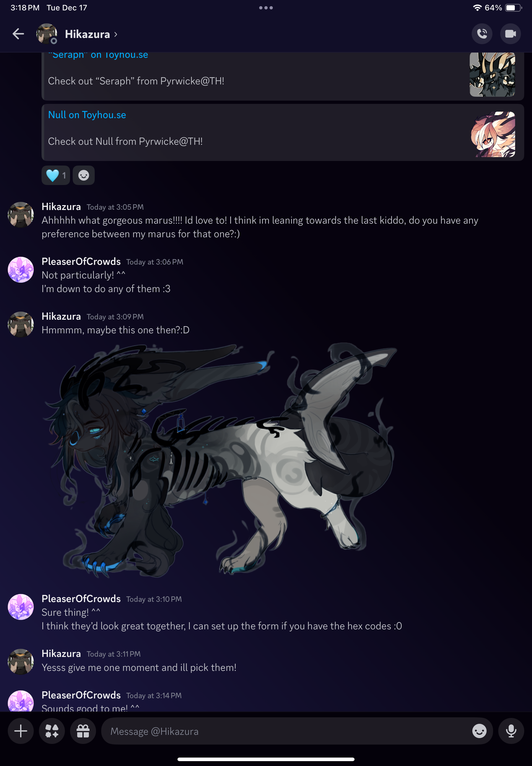This screenshot has width=532, height=766.
Task: Open the Null on Toyhou.se link
Action: coord(87,115)
